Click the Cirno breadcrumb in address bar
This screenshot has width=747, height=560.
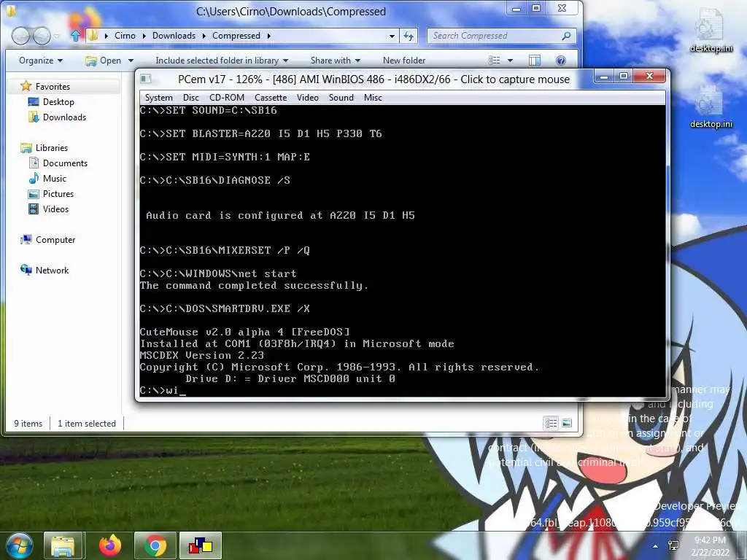point(125,36)
